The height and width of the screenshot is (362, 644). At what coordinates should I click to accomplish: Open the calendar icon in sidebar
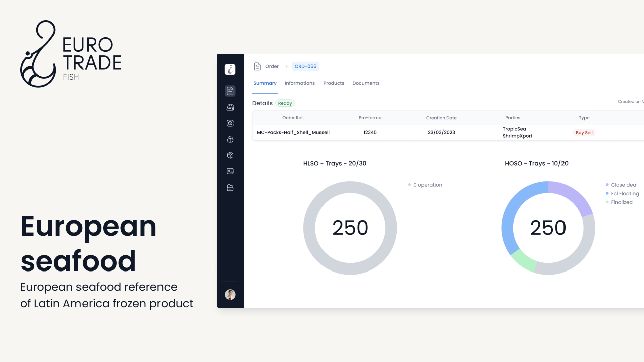tap(230, 107)
